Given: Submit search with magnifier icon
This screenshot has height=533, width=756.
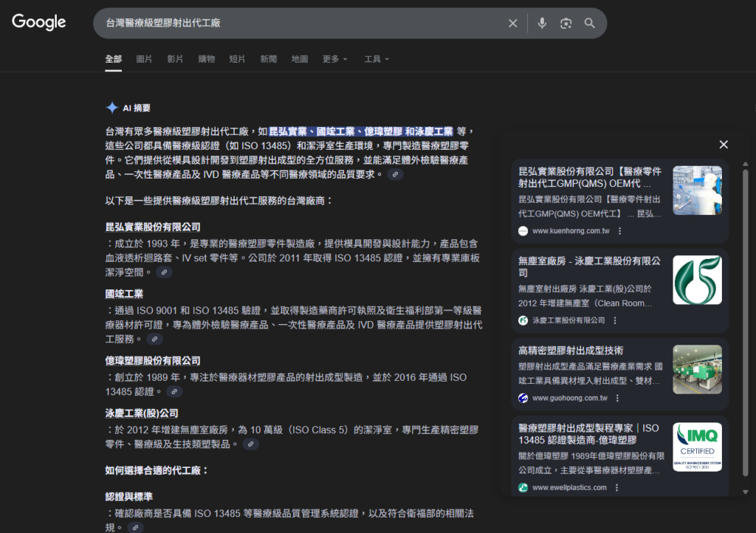Looking at the screenshot, I should pos(589,23).
